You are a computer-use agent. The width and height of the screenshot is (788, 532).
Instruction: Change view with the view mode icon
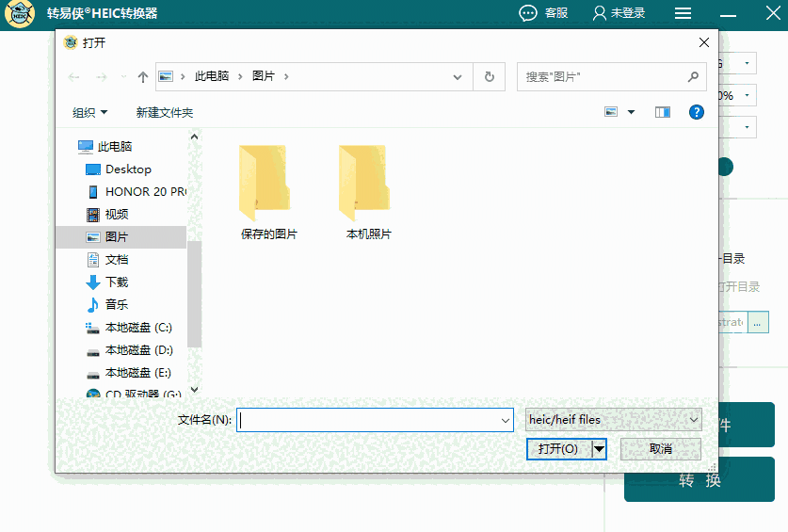pos(611,112)
